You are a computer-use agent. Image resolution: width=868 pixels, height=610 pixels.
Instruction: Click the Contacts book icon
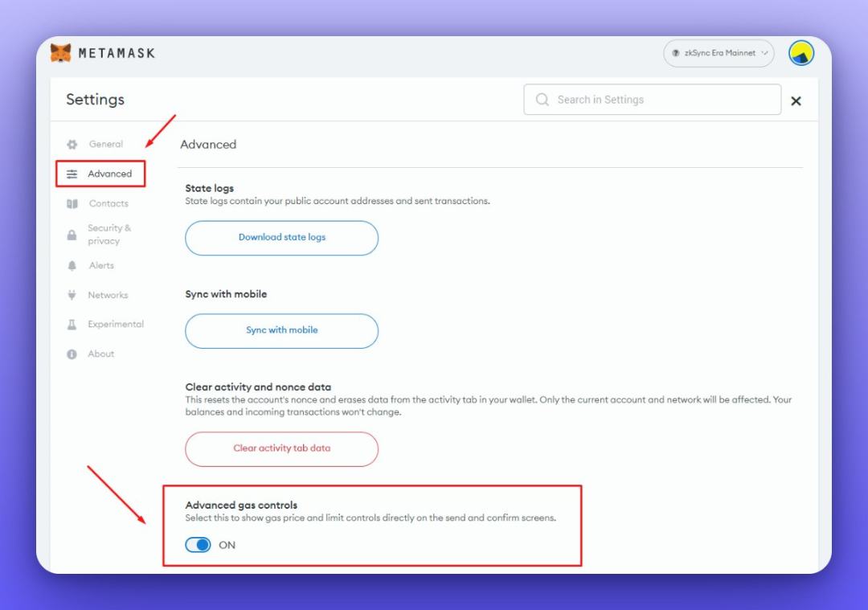coord(72,204)
